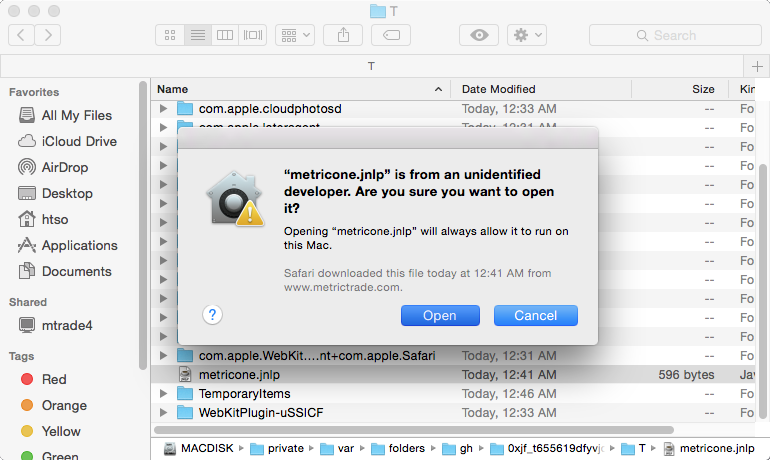
Task: Click the Open button in dialog
Action: coord(440,316)
